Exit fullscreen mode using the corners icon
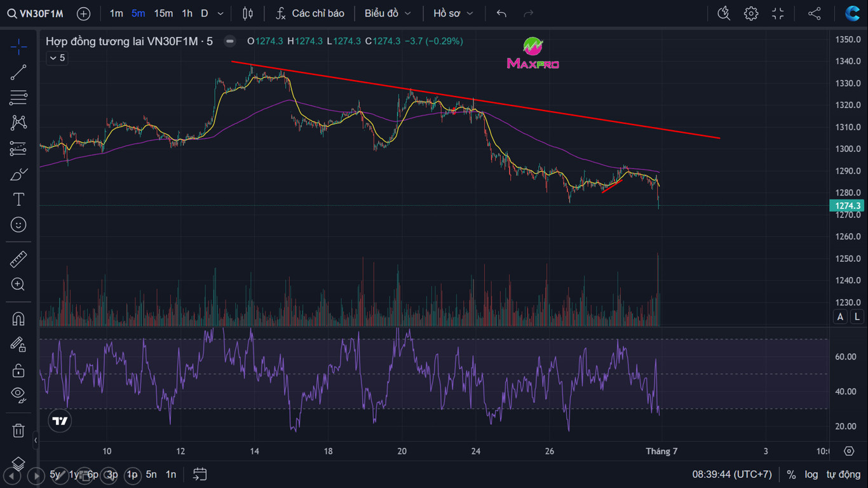The width and height of the screenshot is (868, 488). pos(778,13)
